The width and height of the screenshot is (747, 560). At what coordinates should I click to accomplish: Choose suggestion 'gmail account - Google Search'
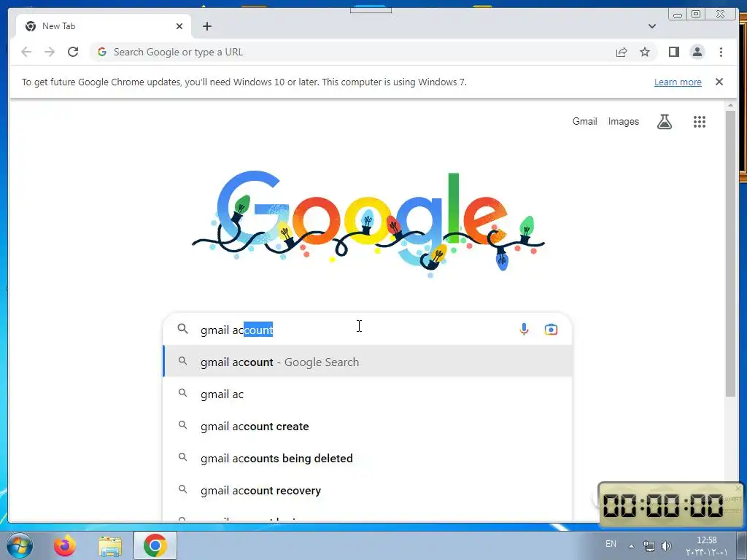pos(368,362)
